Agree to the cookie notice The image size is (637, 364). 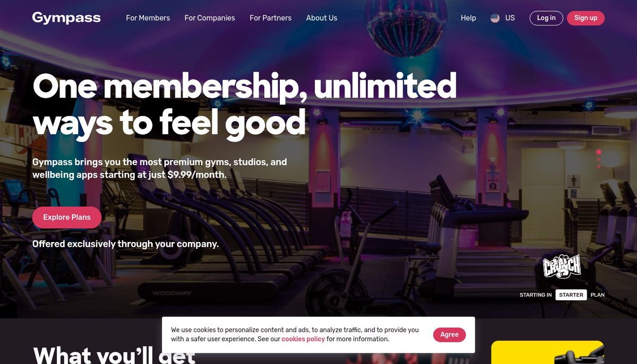point(449,335)
